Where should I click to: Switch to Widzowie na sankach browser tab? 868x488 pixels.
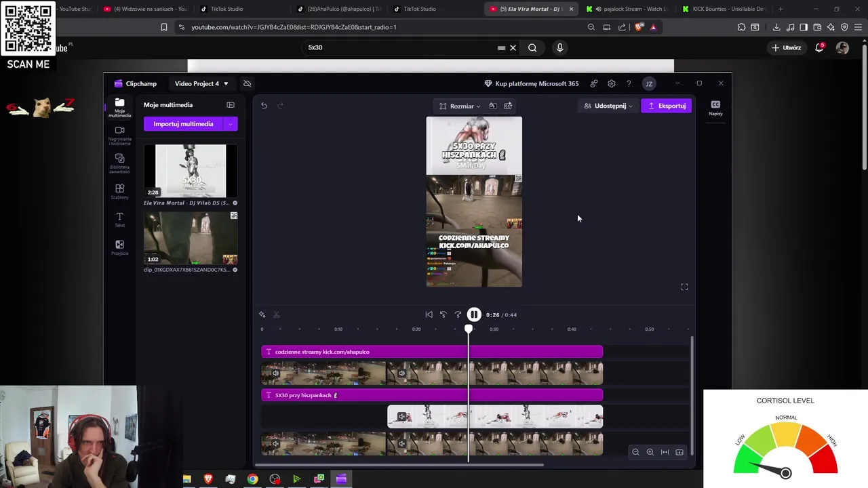[x=144, y=9]
